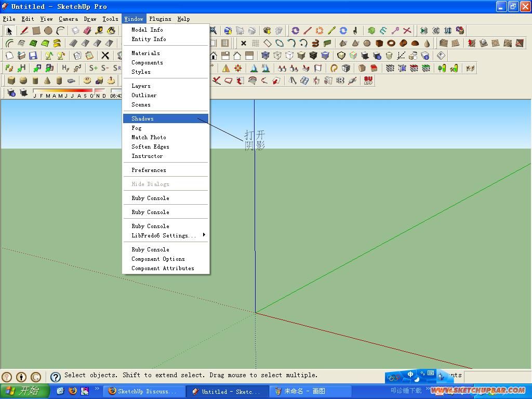Select the Paint Bucket tool
532x399 pixels.
tap(111, 31)
